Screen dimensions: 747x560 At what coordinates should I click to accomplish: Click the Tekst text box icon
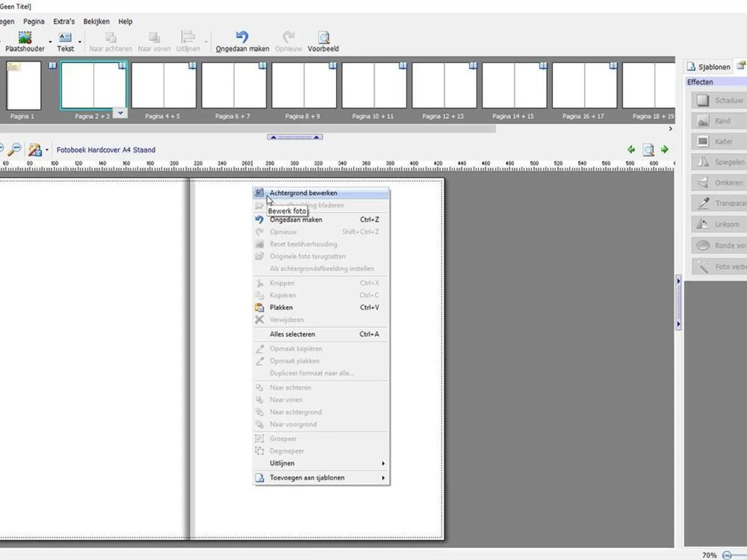tap(65, 37)
